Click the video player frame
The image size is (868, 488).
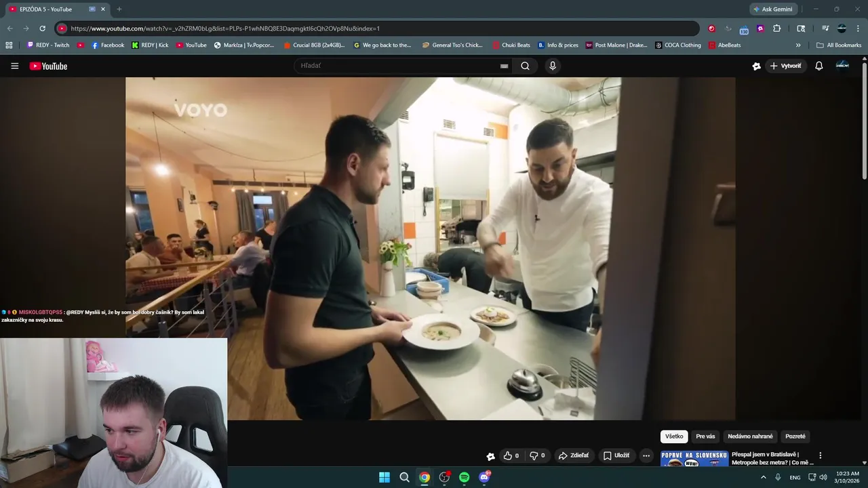click(x=430, y=248)
